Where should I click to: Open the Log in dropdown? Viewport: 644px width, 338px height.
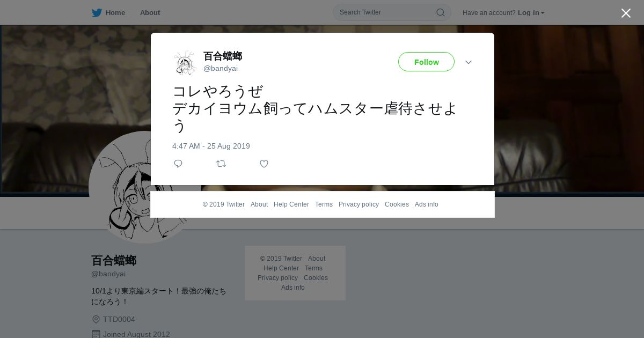531,12
